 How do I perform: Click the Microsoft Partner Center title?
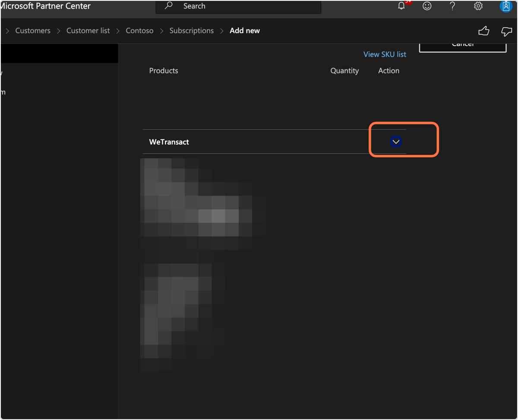point(46,6)
